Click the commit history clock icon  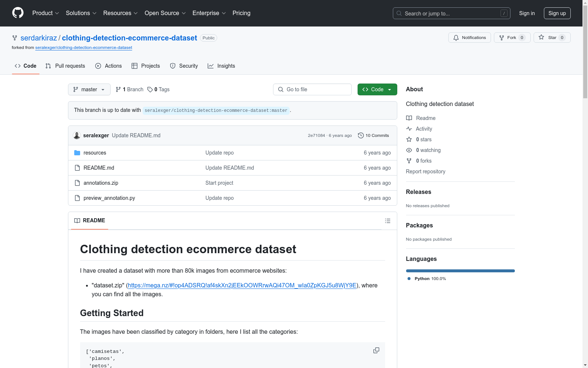(361, 135)
